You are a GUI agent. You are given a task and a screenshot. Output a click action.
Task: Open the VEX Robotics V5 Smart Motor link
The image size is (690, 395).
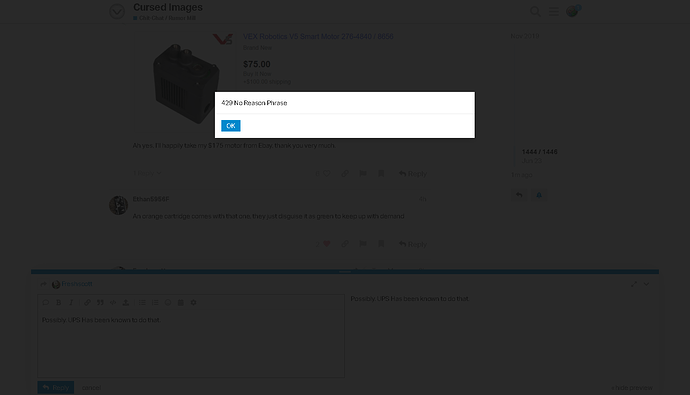(318, 37)
